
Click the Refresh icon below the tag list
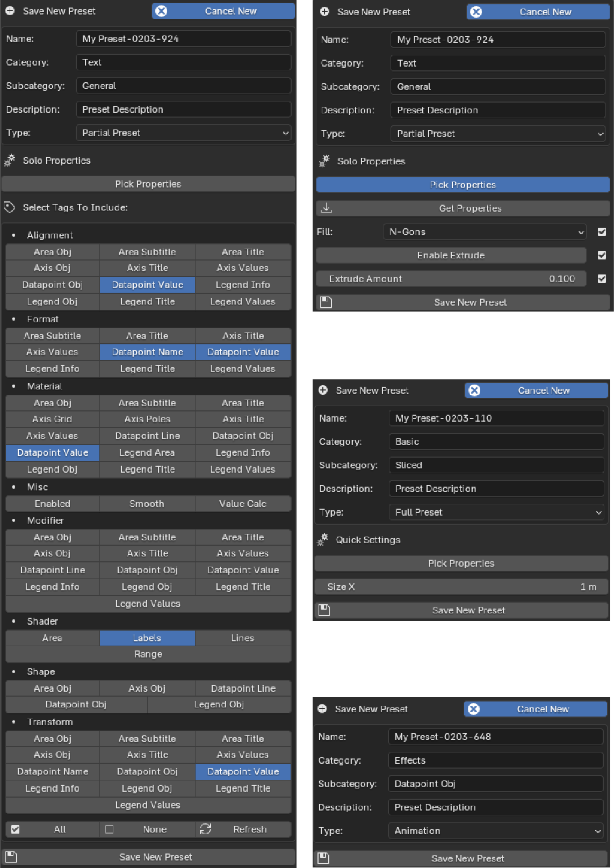pyautogui.click(x=205, y=829)
